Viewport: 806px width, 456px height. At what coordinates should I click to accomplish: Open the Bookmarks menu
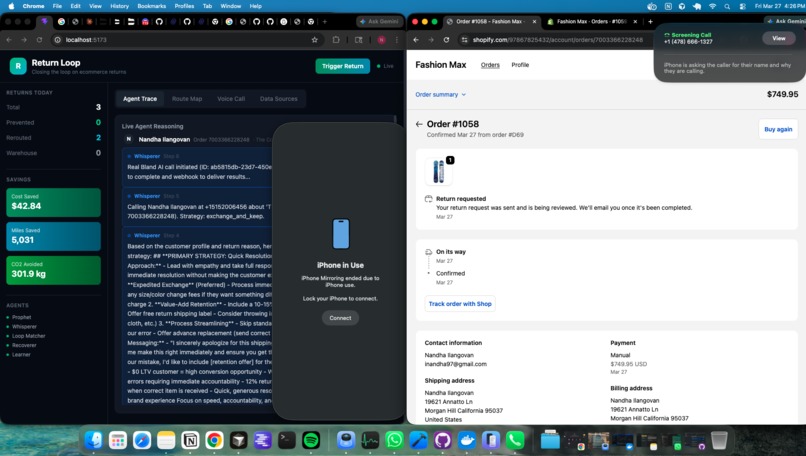point(152,6)
